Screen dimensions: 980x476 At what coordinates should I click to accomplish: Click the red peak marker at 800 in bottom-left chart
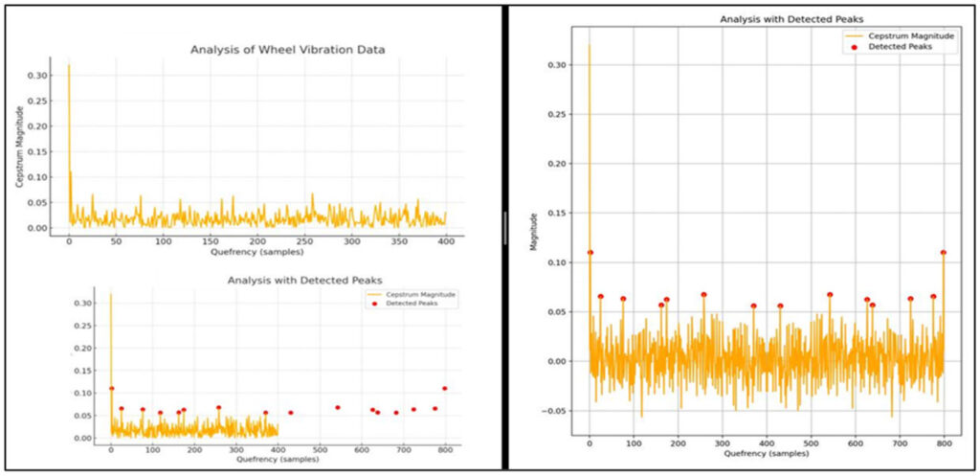(444, 388)
